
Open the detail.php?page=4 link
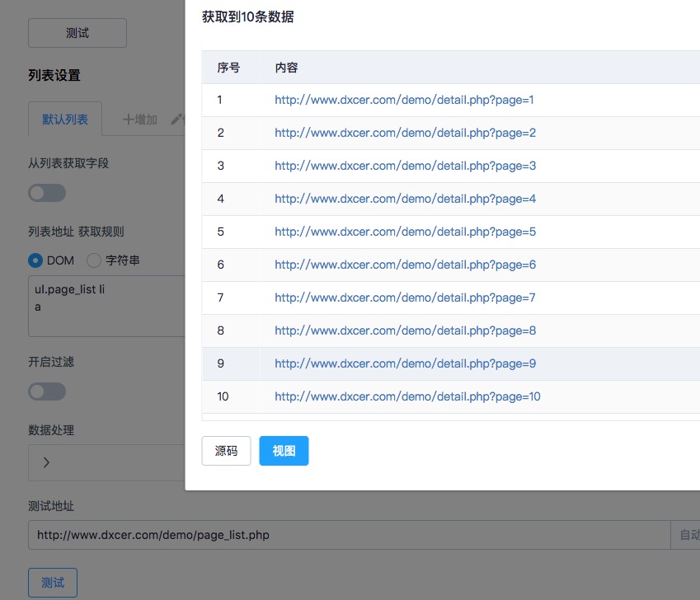[406, 199]
